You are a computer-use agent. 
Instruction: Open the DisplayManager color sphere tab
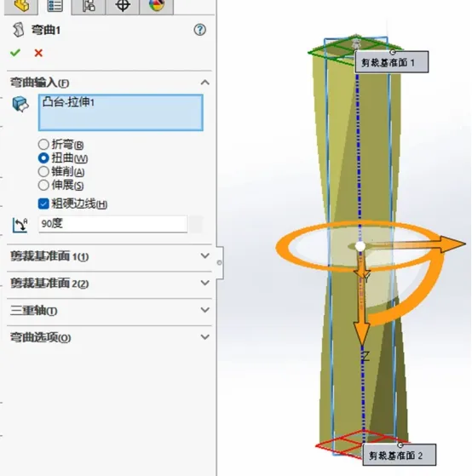[x=157, y=6]
